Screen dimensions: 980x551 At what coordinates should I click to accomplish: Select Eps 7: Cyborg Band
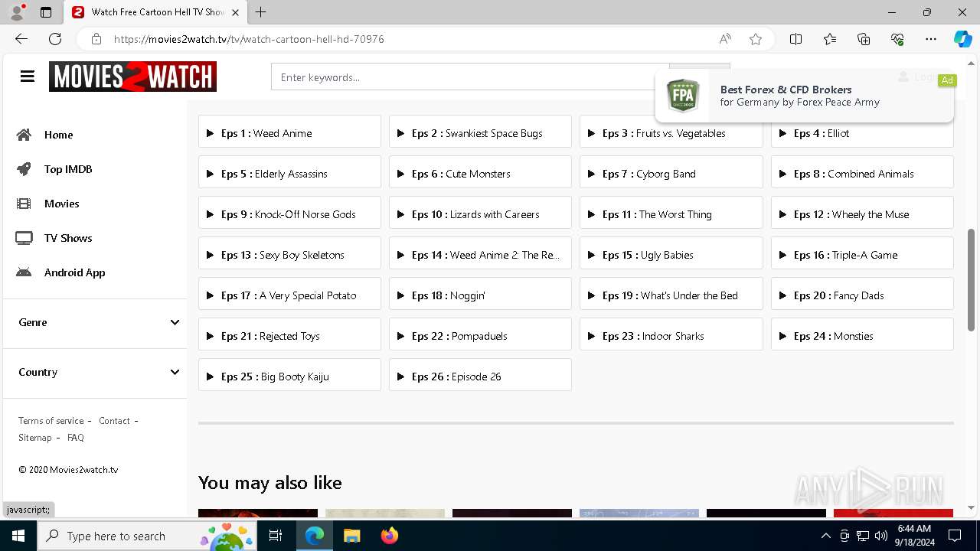coord(671,174)
